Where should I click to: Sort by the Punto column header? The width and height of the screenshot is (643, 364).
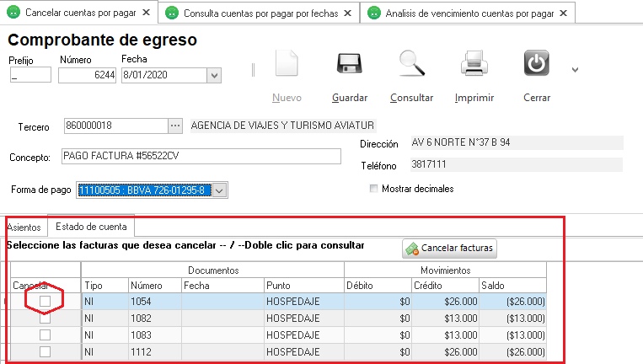(304, 286)
